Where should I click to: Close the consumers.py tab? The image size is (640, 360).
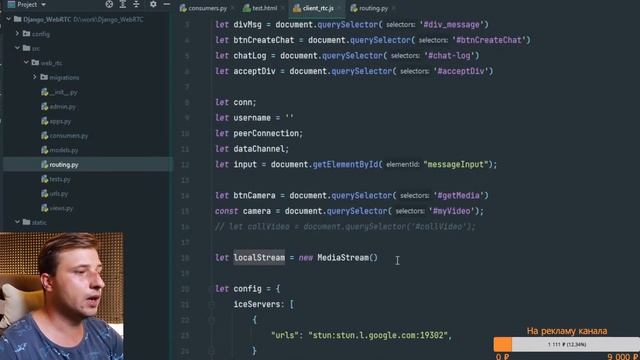[233, 8]
